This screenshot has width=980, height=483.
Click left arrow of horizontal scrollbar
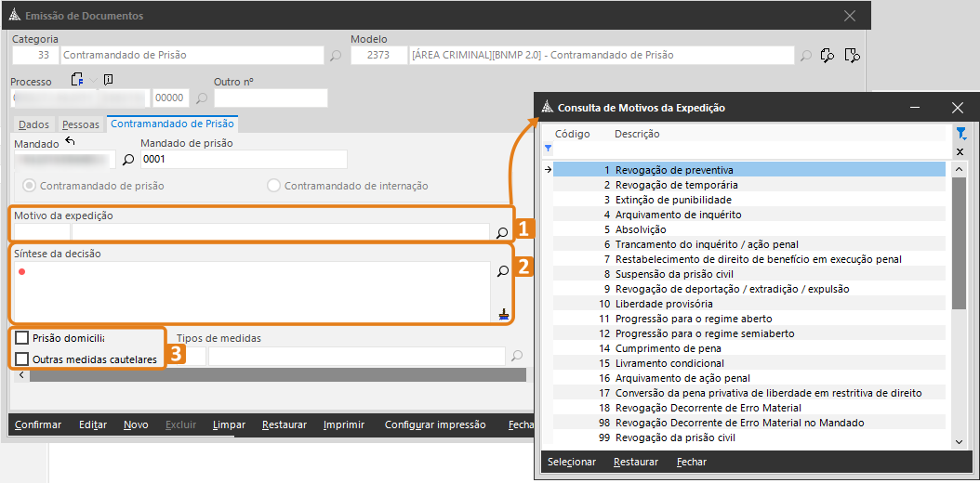[x=21, y=374]
